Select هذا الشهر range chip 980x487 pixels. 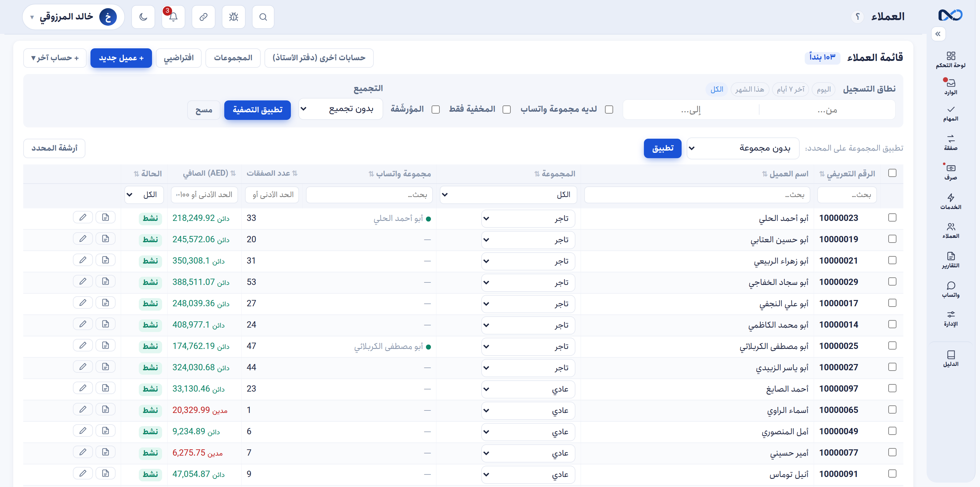coord(749,89)
